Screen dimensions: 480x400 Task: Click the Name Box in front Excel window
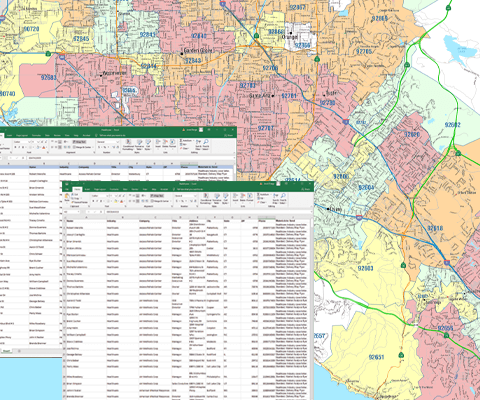click(x=70, y=212)
